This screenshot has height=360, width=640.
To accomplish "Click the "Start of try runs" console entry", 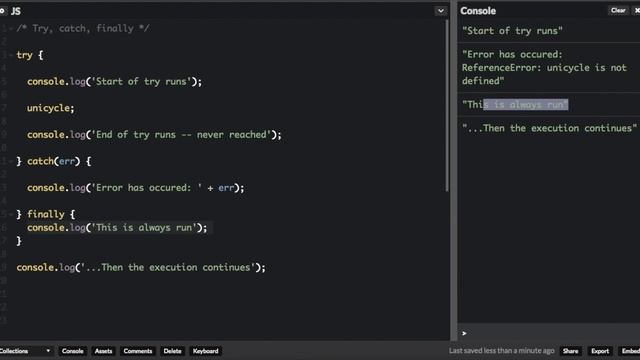I will (x=512, y=31).
